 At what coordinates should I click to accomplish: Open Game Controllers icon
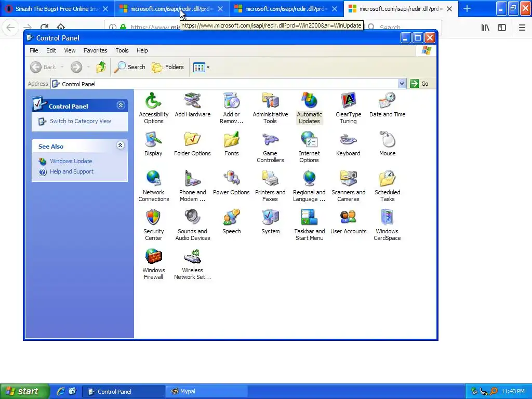click(270, 147)
